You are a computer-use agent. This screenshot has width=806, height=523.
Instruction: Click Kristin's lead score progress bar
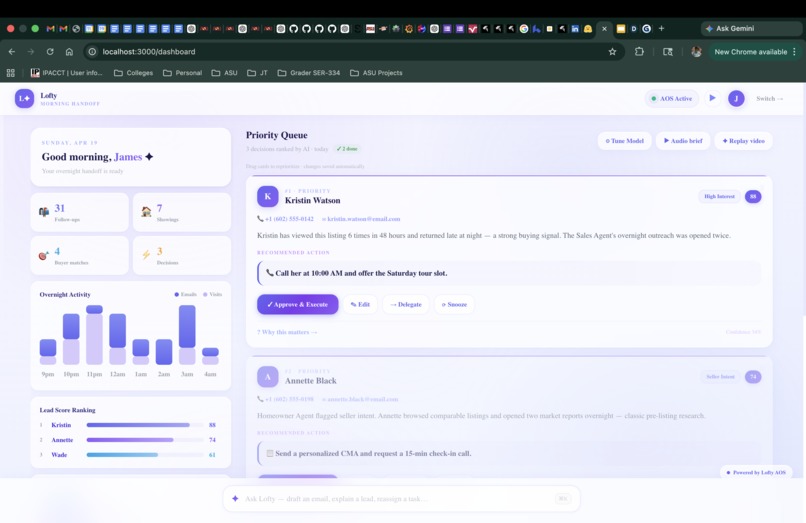145,425
